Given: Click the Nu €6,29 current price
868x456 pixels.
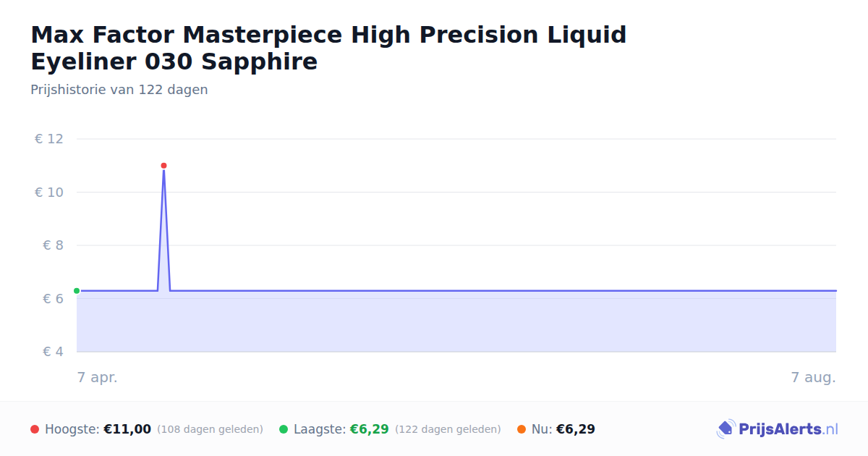Looking at the screenshot, I should point(576,429).
